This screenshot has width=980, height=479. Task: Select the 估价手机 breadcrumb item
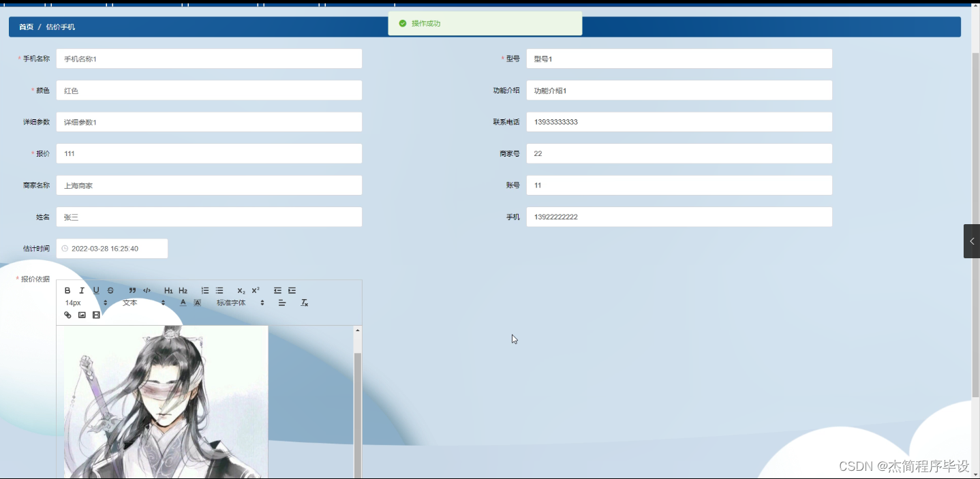(61, 27)
